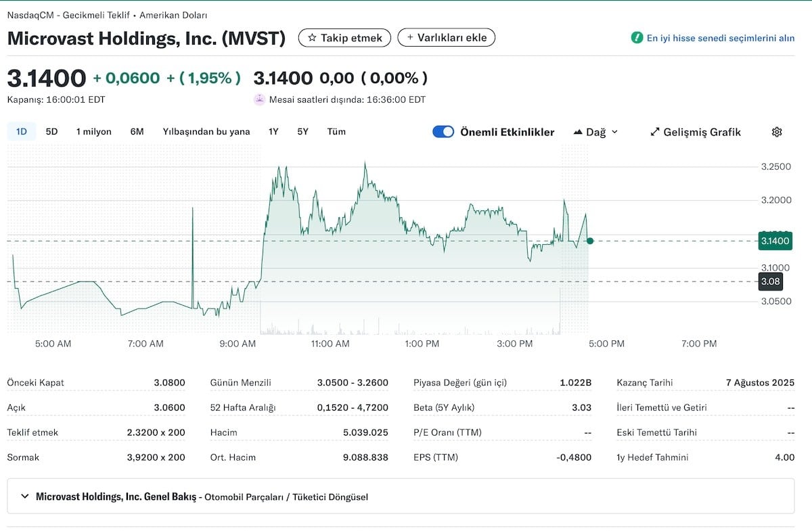Click the Piyasa Değeri value 1.022B
The width and height of the screenshot is (812, 531).
coord(575,383)
